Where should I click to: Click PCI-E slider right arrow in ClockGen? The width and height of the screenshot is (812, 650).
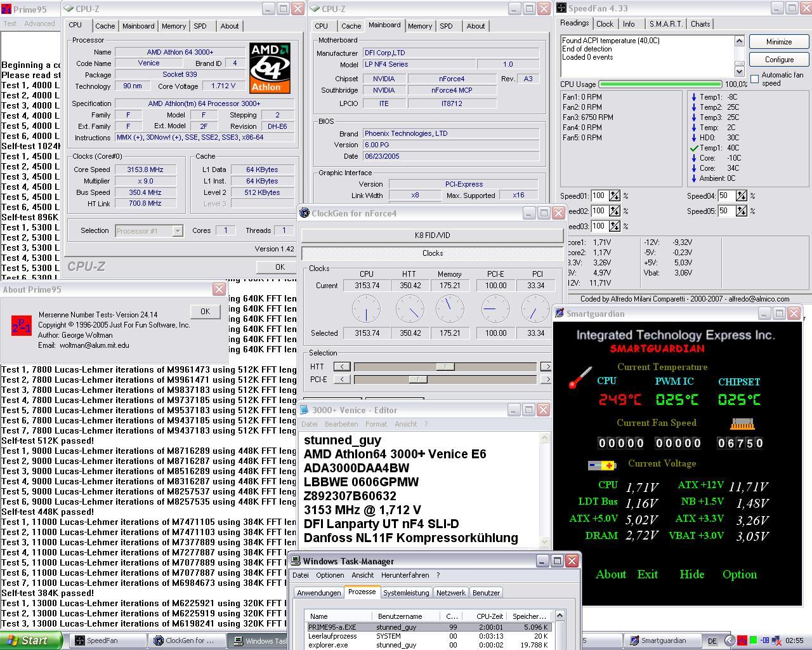pos(546,379)
